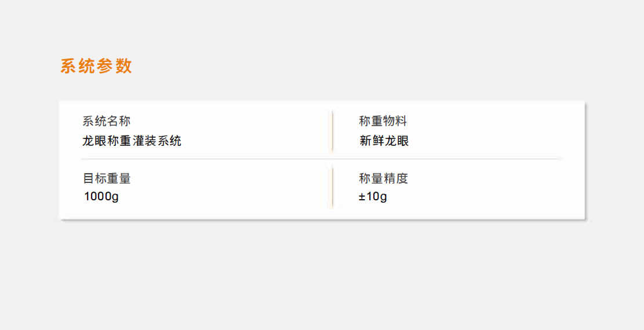Click the gray background below the parameter card

[322, 275]
